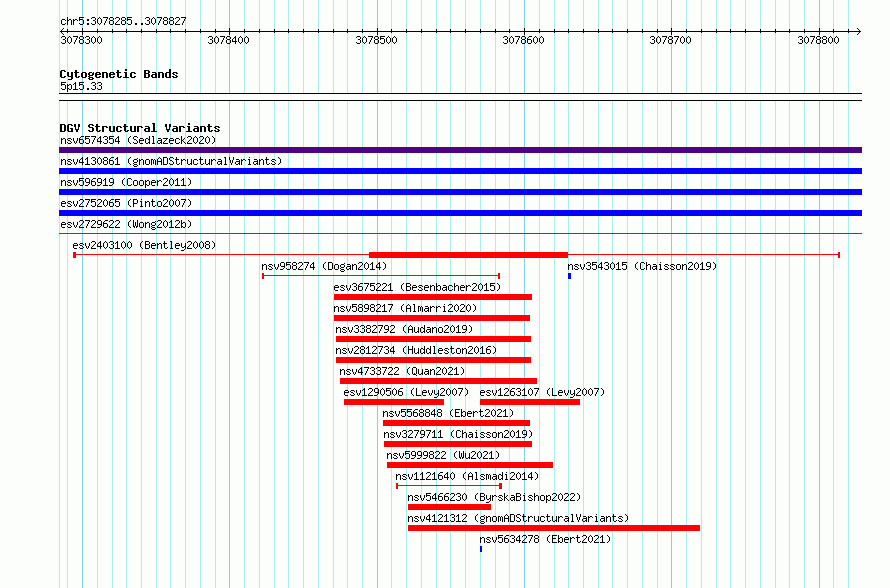Image resolution: width=890 pixels, height=588 pixels.
Task: Click the Cytogenetic Bands track heading
Action: (x=119, y=74)
